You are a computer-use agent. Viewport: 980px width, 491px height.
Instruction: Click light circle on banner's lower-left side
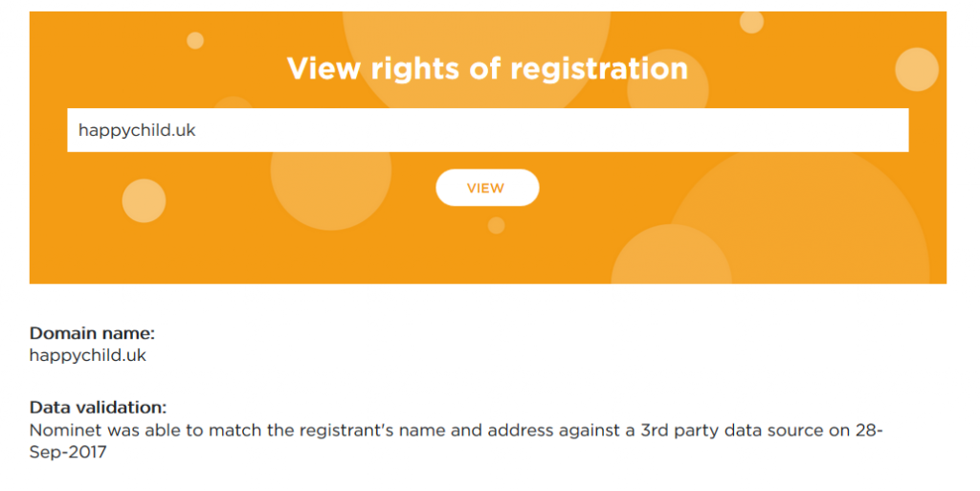coord(144,201)
